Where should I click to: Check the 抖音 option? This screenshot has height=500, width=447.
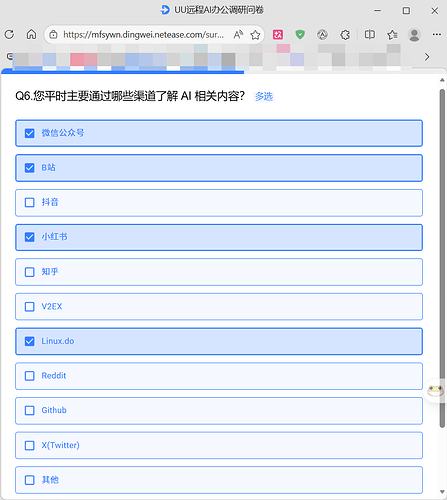coord(219,203)
